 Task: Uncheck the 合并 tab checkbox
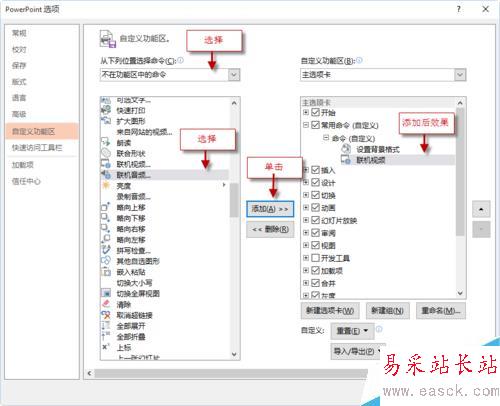315,283
